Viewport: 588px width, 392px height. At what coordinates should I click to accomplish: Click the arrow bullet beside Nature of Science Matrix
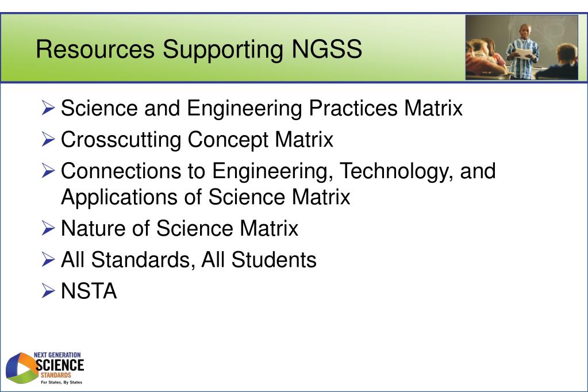pyautogui.click(x=48, y=228)
